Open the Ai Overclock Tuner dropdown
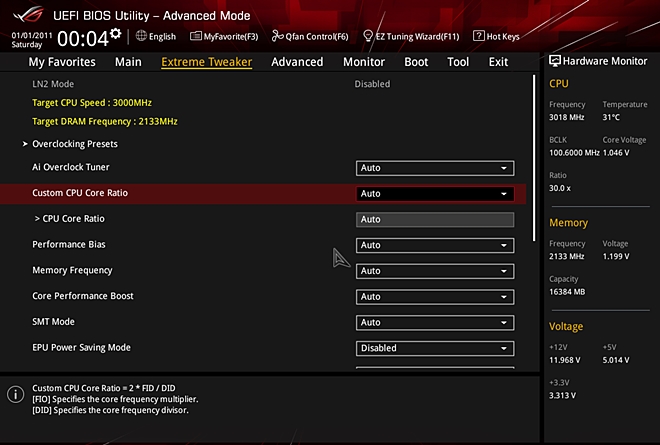This screenshot has height=445, width=660. click(435, 168)
